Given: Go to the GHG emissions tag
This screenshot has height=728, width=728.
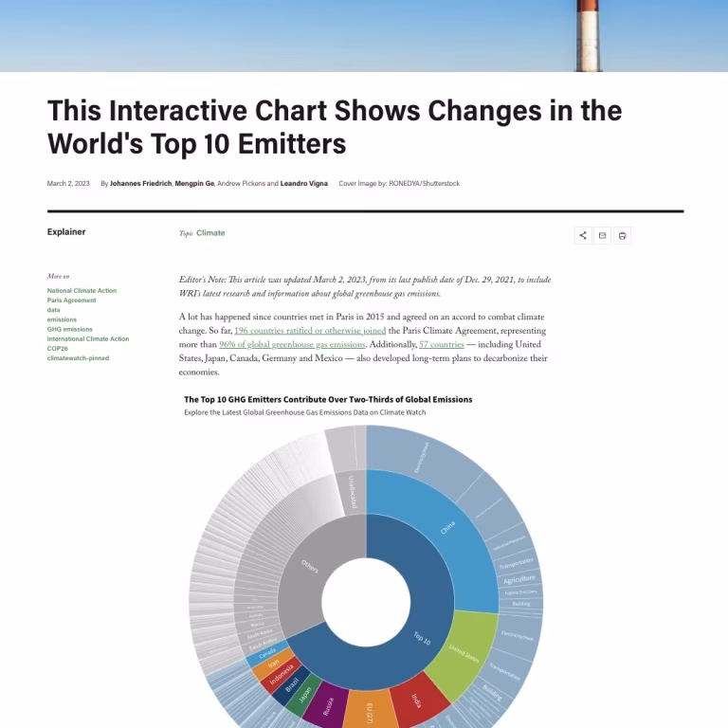Looking at the screenshot, I should [69, 329].
